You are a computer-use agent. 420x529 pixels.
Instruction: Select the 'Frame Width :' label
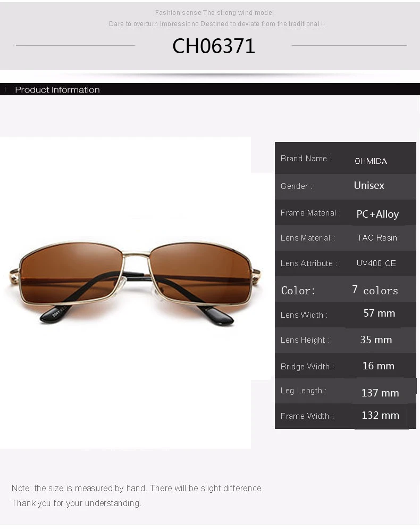click(307, 416)
